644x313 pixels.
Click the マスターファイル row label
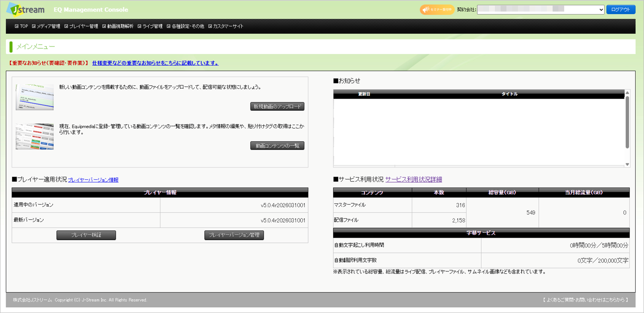coord(350,205)
